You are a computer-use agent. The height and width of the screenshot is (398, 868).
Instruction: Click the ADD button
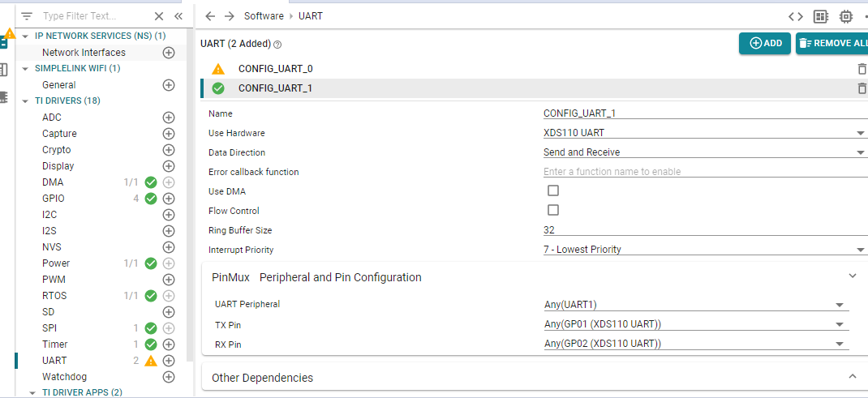tap(765, 43)
